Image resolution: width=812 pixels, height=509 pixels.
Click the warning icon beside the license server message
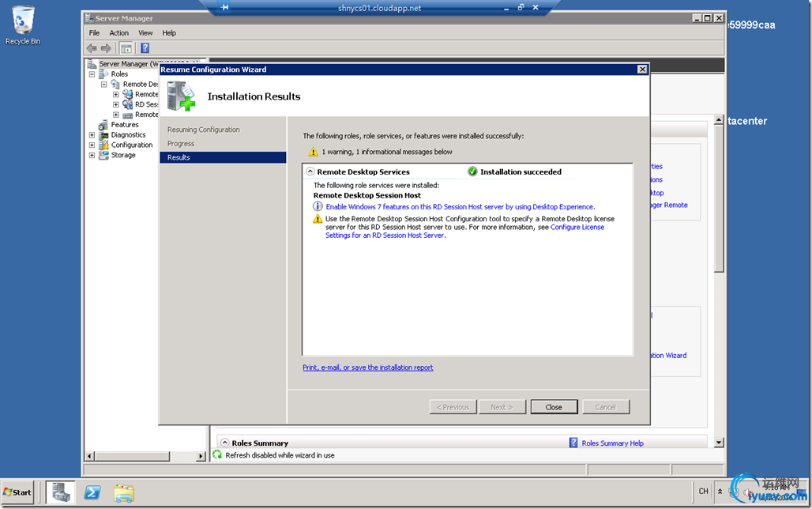pos(318,219)
